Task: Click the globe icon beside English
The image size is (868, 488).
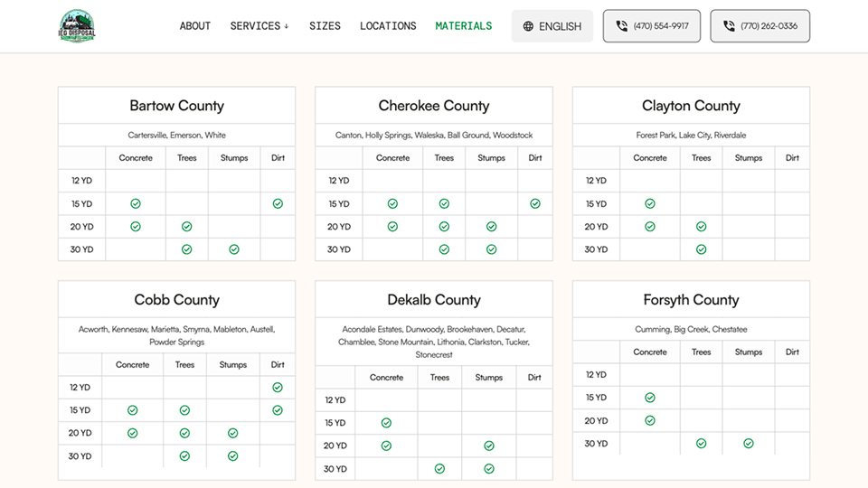Action: [x=528, y=26]
